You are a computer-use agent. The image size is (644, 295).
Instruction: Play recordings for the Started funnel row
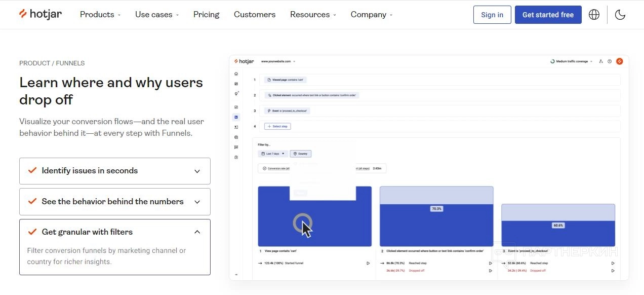[x=368, y=263]
